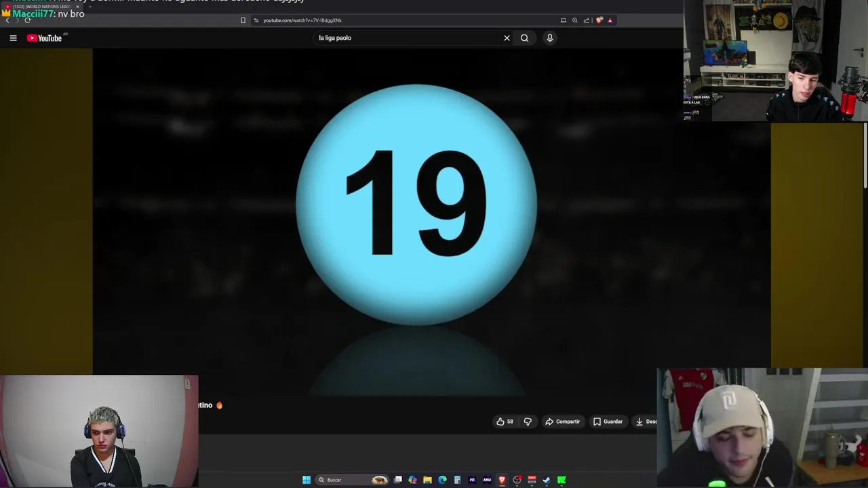Viewport: 868px width, 488px height.
Task: Open media cast icon in address bar
Action: pyautogui.click(x=564, y=20)
